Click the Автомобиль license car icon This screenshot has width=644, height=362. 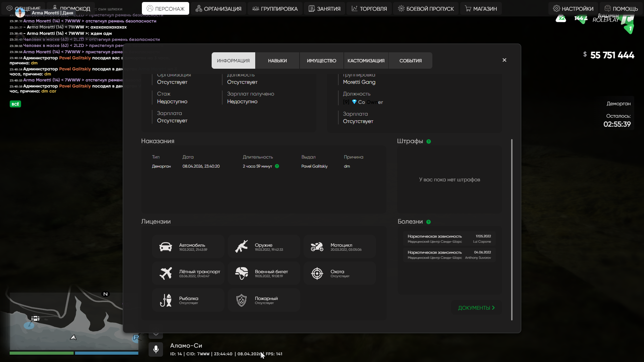(166, 247)
